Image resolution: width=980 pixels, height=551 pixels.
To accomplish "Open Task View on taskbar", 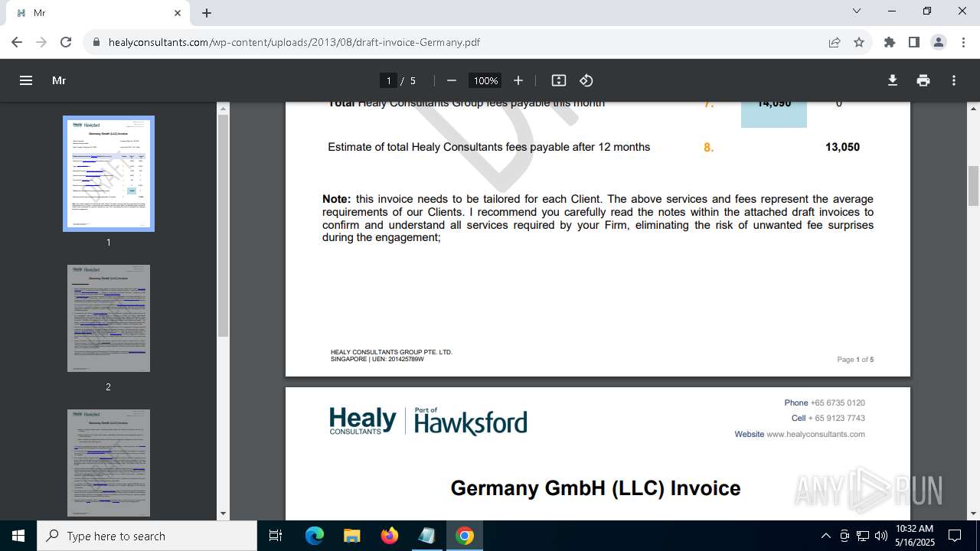I will click(x=276, y=536).
